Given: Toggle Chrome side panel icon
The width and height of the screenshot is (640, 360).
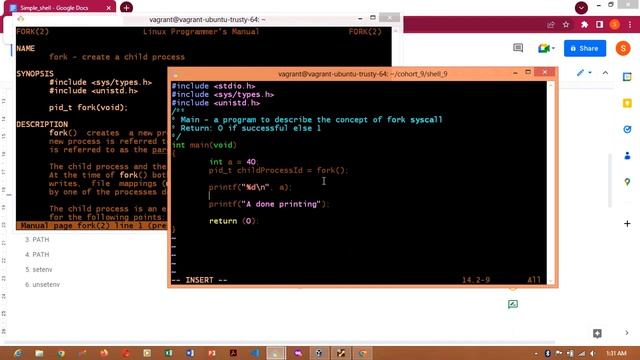Looking at the screenshot, I should click(599, 25).
